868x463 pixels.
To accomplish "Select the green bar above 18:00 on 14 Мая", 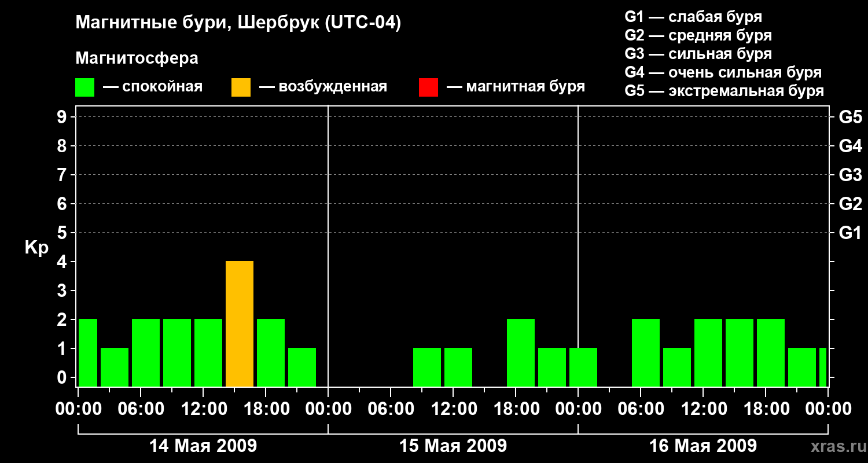I will point(271,352).
